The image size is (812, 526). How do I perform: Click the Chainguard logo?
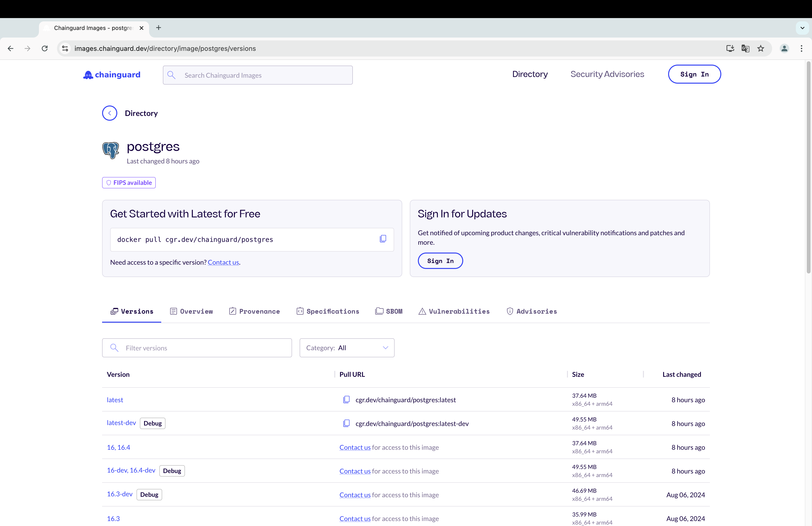[112, 75]
